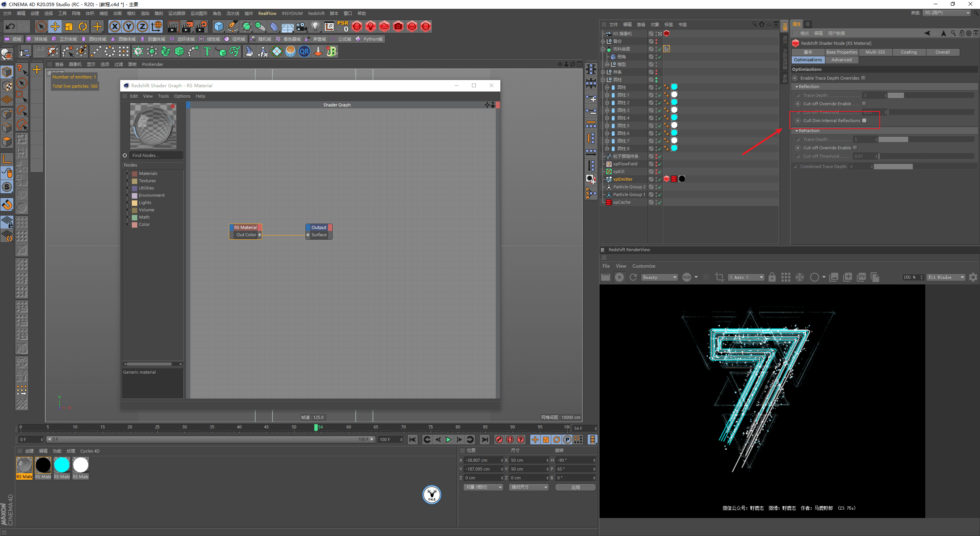
Task: Click the Cube primitive object icon
Action: (219, 26)
